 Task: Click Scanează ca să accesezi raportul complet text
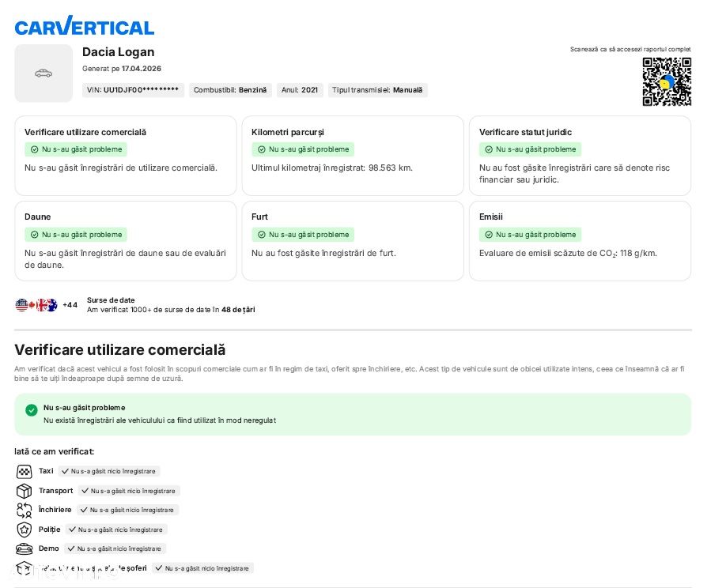(x=630, y=49)
